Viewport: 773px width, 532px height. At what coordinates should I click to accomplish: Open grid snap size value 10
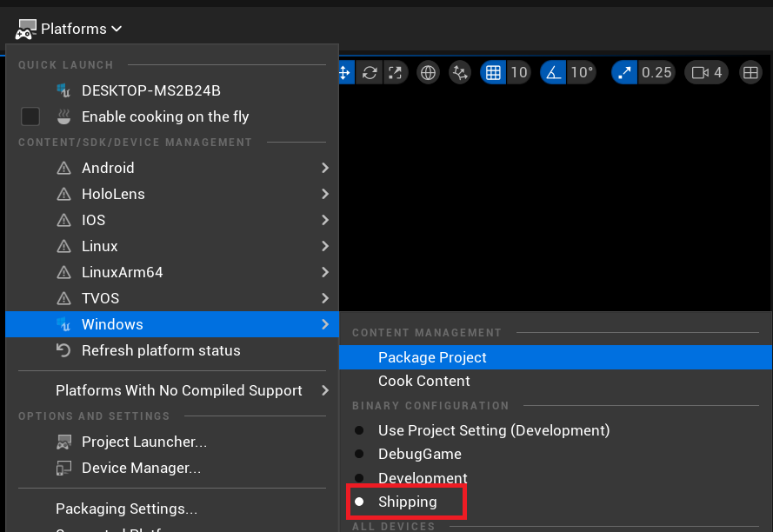tap(519, 72)
